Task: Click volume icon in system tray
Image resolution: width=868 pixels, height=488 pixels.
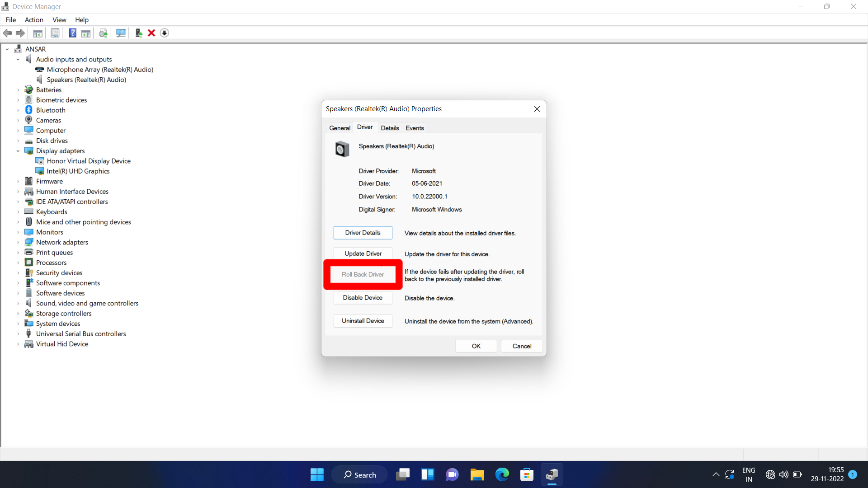Action: click(783, 474)
